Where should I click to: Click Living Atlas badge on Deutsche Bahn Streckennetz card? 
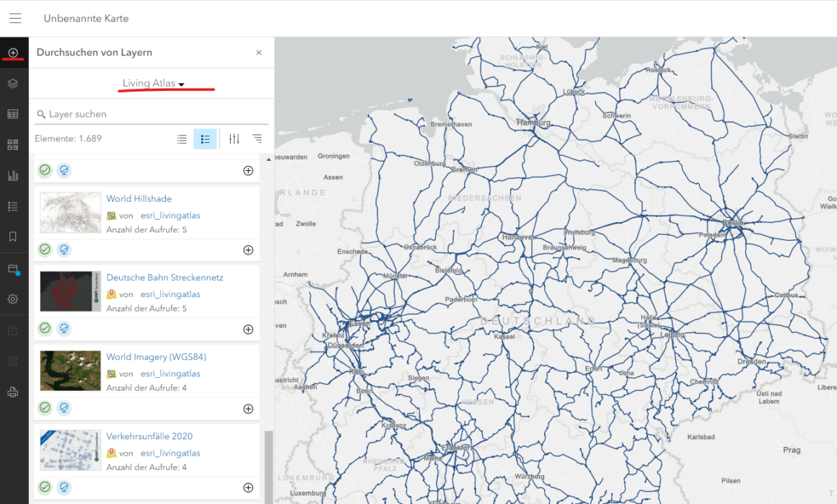pyautogui.click(x=64, y=329)
